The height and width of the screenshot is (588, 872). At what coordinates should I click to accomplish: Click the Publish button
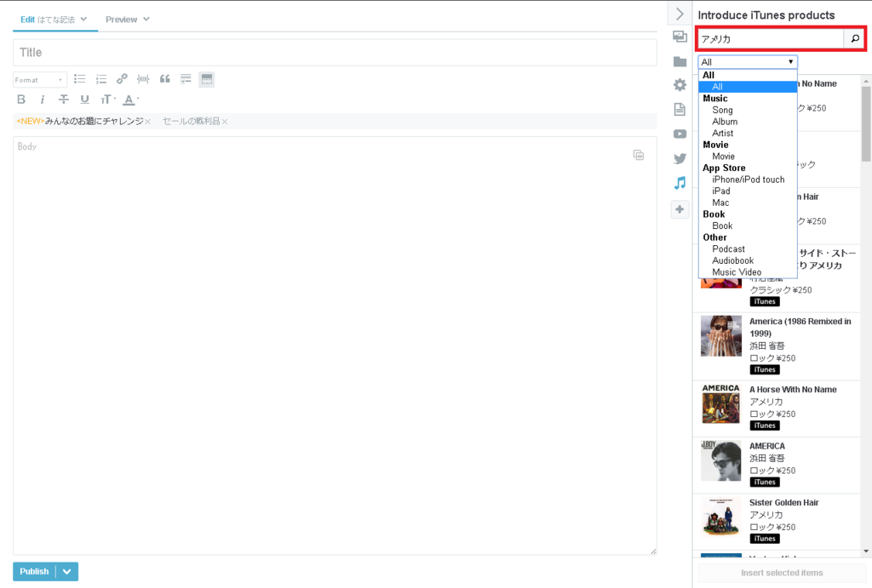tap(34, 571)
